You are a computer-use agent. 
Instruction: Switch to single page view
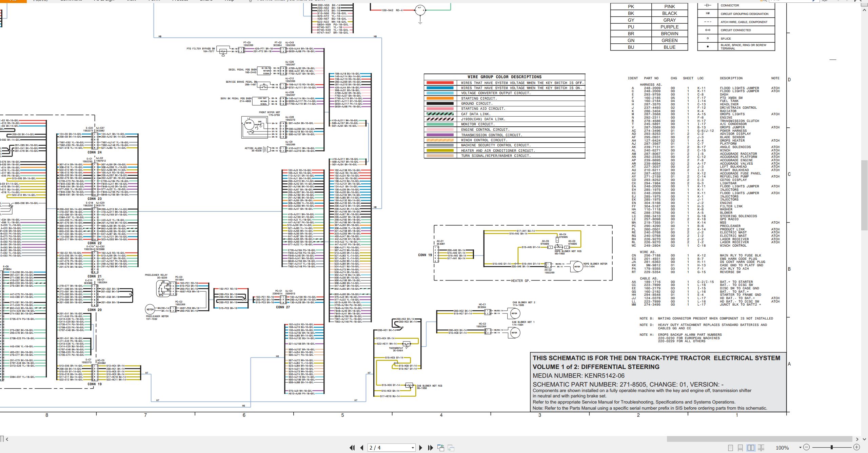(731, 448)
